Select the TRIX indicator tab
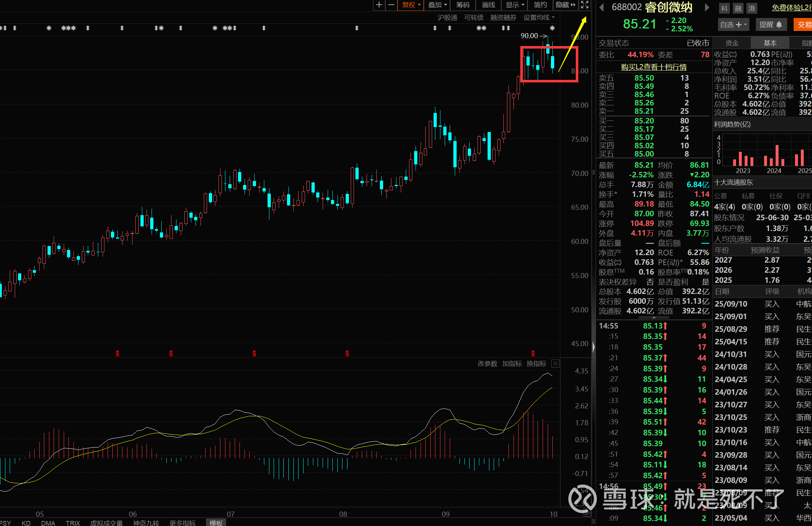The width and height of the screenshot is (812, 526). 73,523
